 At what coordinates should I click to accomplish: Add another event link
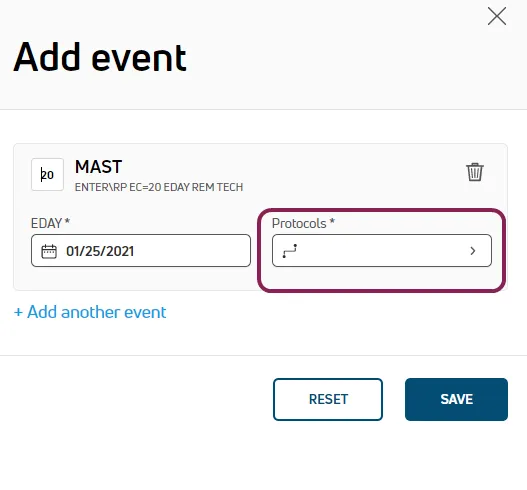(90, 312)
